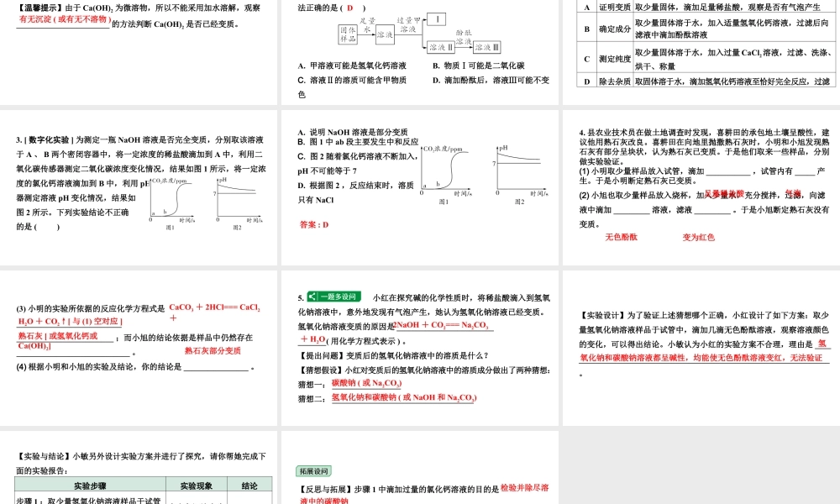The width and height of the screenshot is (840, 504).
Task: Click the red '答案：D' text
Action: coord(312,224)
